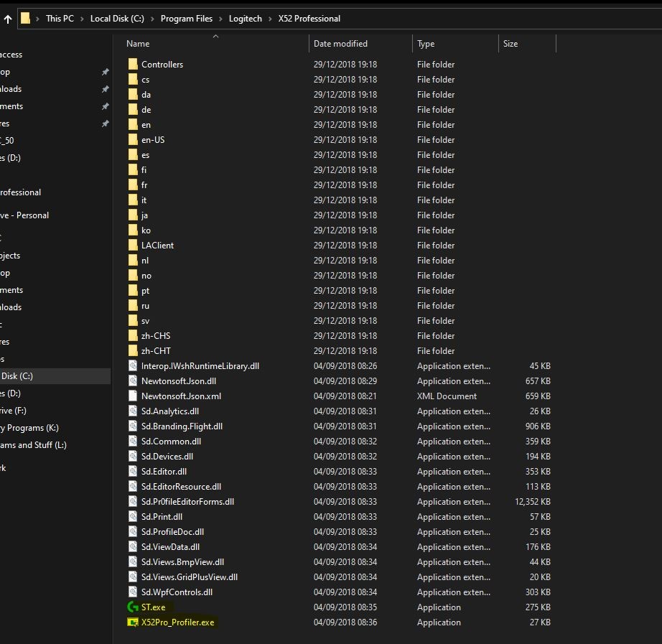Open the Controllers folder icon

[x=133, y=64]
